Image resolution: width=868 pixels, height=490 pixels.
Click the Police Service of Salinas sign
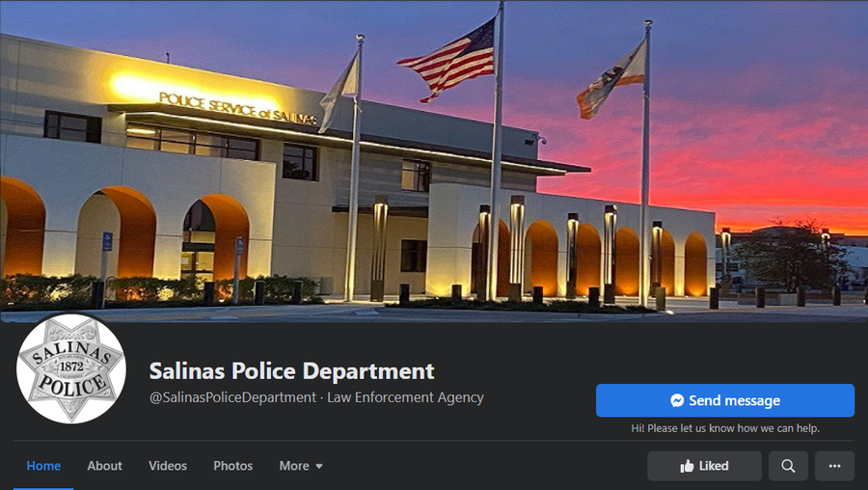click(238, 108)
